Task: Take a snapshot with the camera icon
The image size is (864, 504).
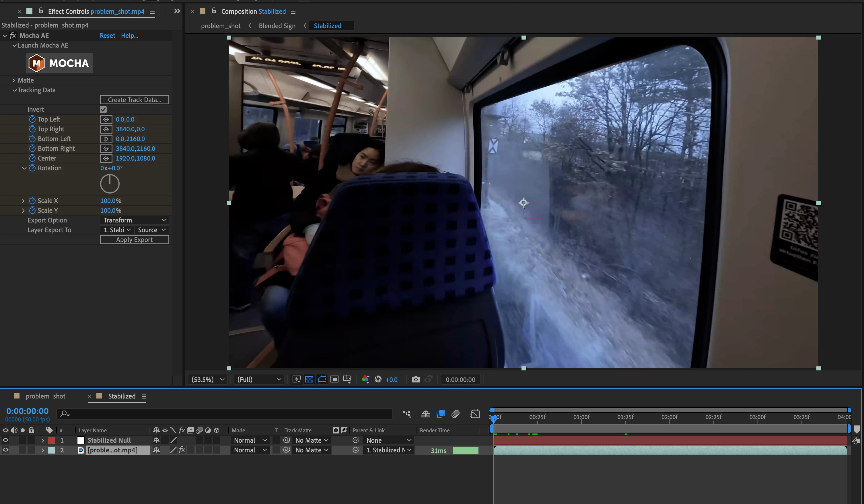Action: click(416, 379)
